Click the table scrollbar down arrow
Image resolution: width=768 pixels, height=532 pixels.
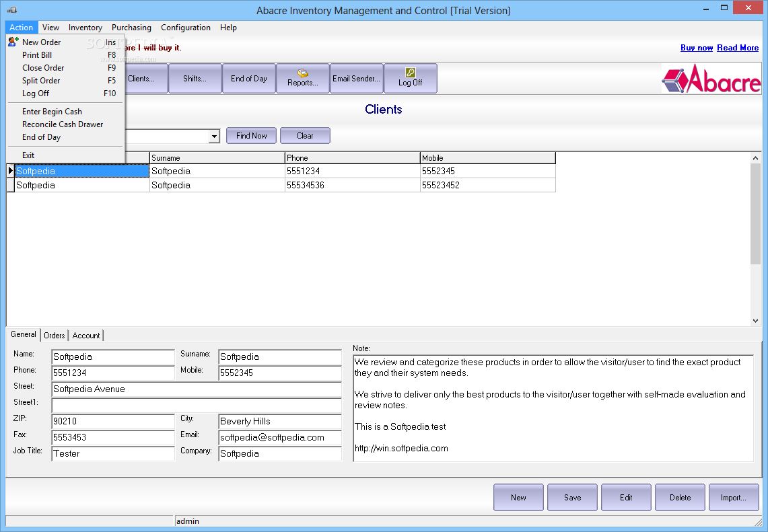(x=755, y=321)
